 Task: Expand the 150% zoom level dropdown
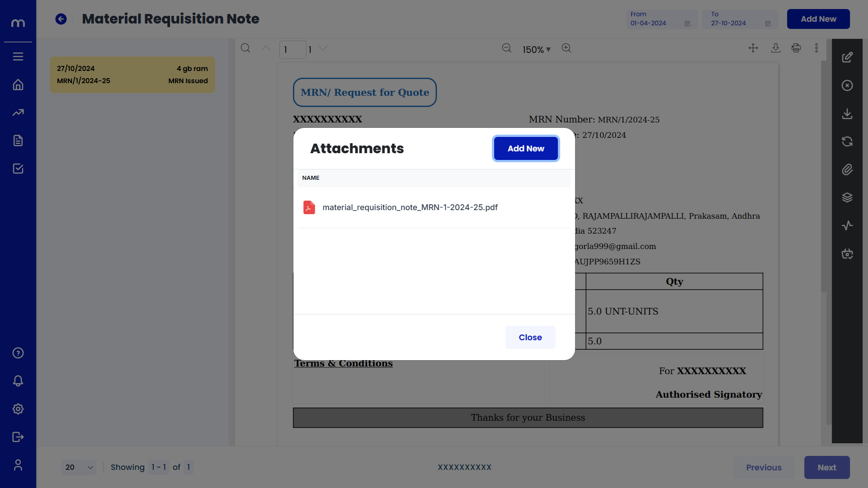coord(537,49)
